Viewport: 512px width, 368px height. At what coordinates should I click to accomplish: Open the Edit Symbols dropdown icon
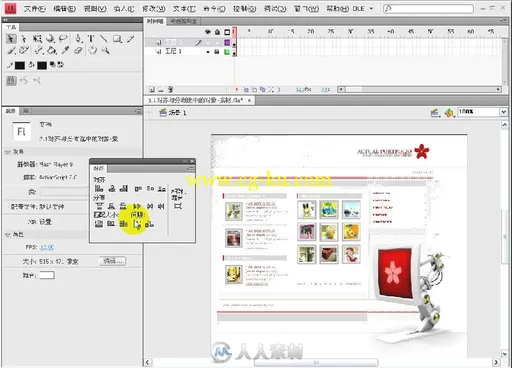pyautogui.click(x=449, y=113)
